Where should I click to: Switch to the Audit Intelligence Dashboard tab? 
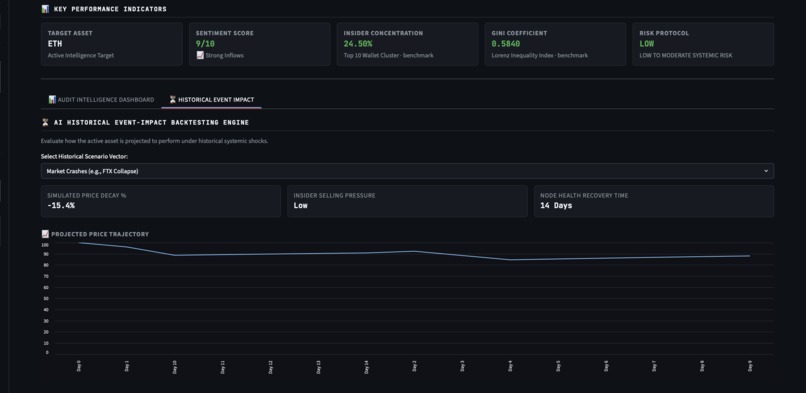point(101,100)
